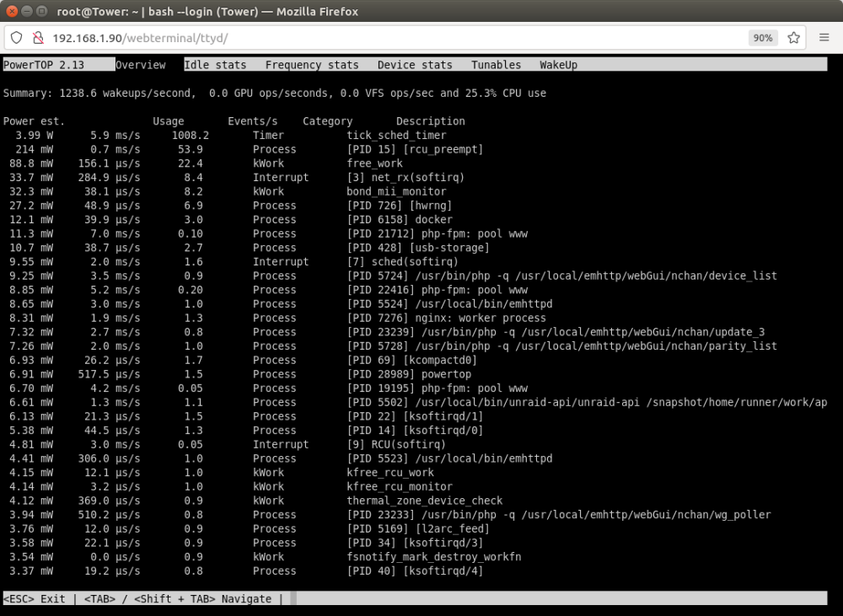Select the nchan/parity_list process row
Screen dimensions: 843x616
pos(393,345)
